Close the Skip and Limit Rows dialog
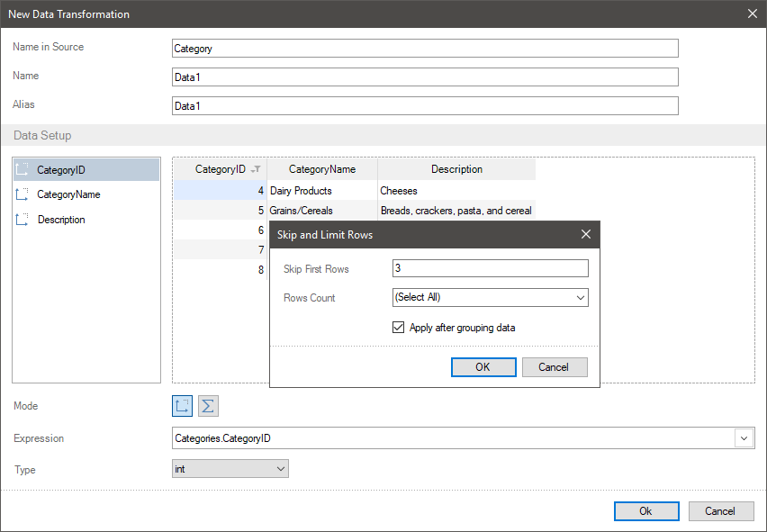Image resolution: width=767 pixels, height=532 pixels. click(x=586, y=234)
